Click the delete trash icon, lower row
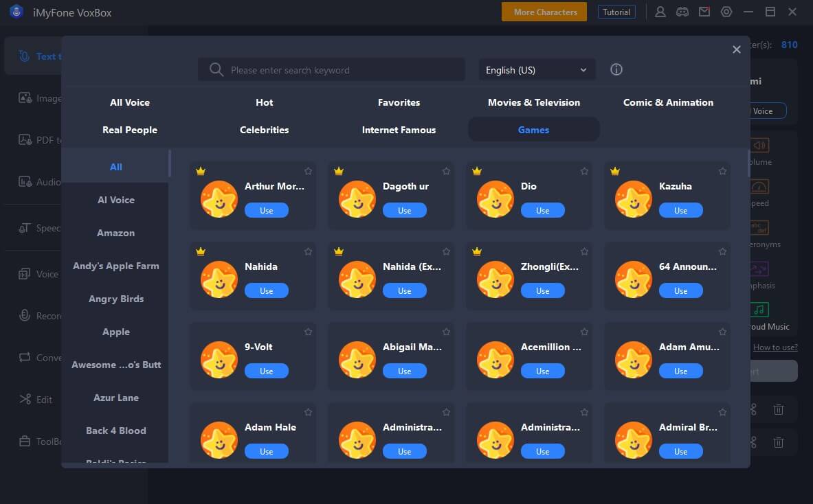Image resolution: width=813 pixels, height=504 pixels. tap(778, 442)
